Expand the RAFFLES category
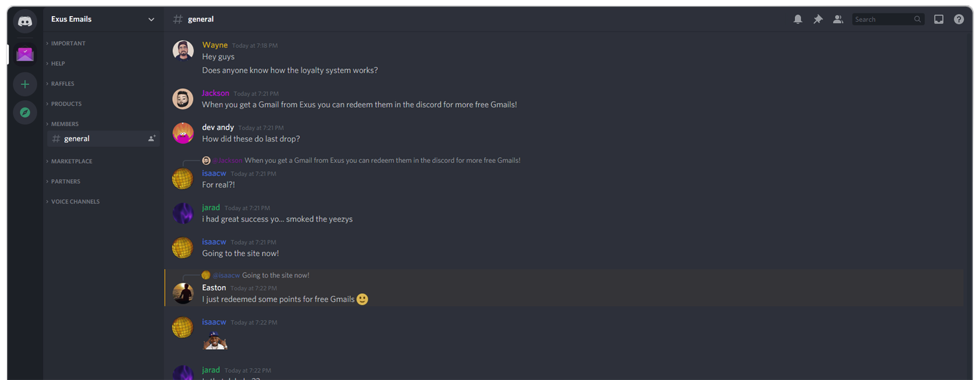The image size is (980, 380). pyautogui.click(x=62, y=84)
